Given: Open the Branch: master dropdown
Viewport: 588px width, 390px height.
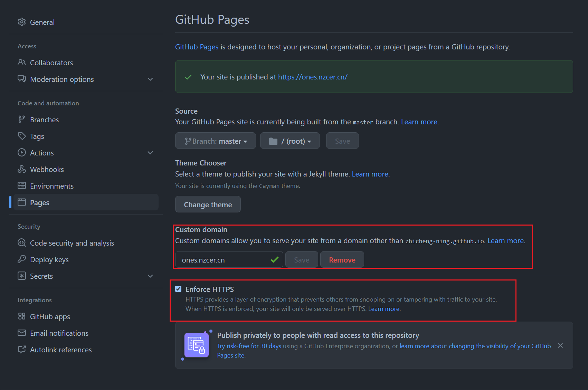Looking at the screenshot, I should click(216, 141).
